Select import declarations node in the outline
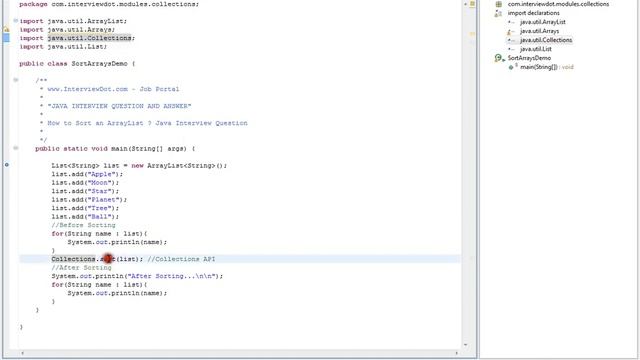 click(533, 13)
